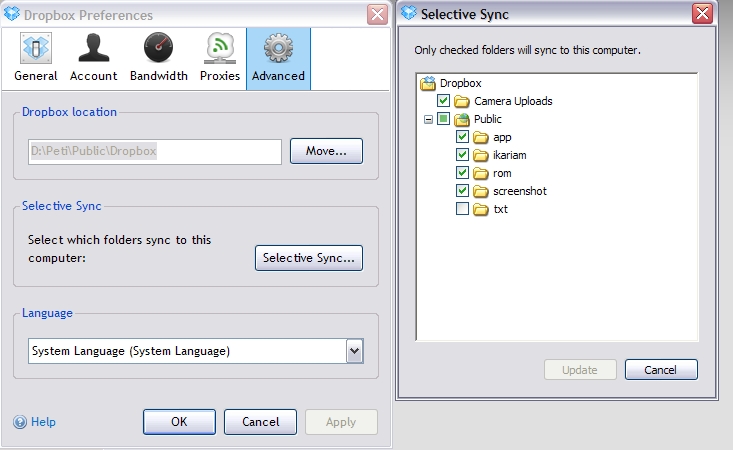Click the rom folder icon
Image resolution: width=733 pixels, height=450 pixels.
(x=481, y=173)
